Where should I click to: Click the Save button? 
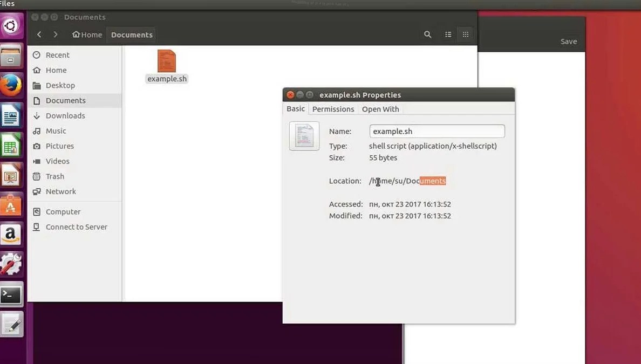tap(569, 41)
